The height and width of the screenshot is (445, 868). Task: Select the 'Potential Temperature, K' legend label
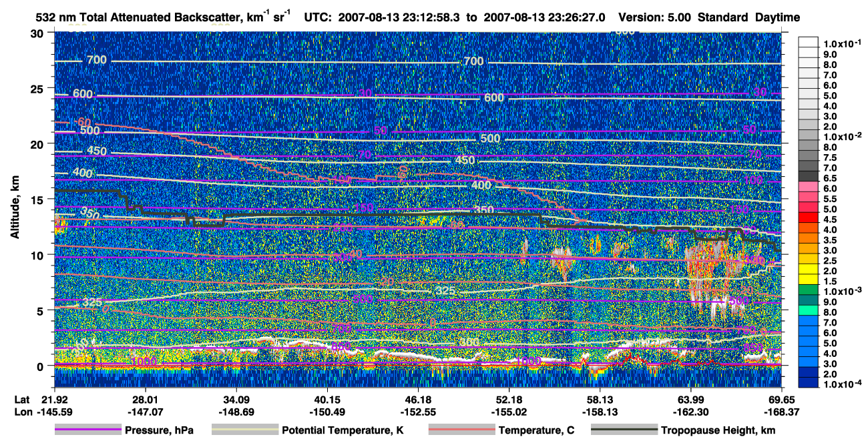pyautogui.click(x=343, y=430)
